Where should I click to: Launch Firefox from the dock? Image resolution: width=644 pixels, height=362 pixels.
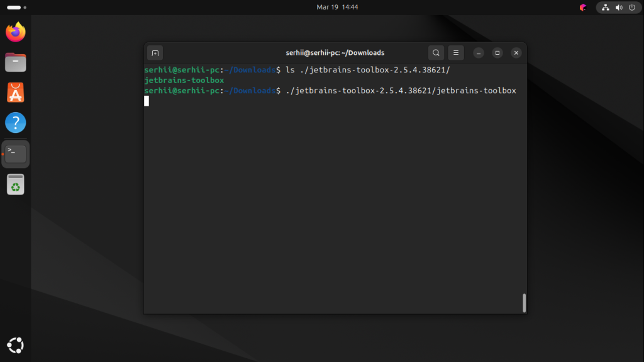tap(16, 32)
